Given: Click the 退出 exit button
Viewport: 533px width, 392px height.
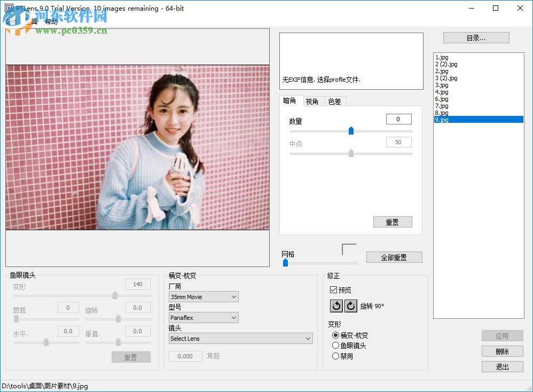Looking at the screenshot, I should click(x=502, y=367).
